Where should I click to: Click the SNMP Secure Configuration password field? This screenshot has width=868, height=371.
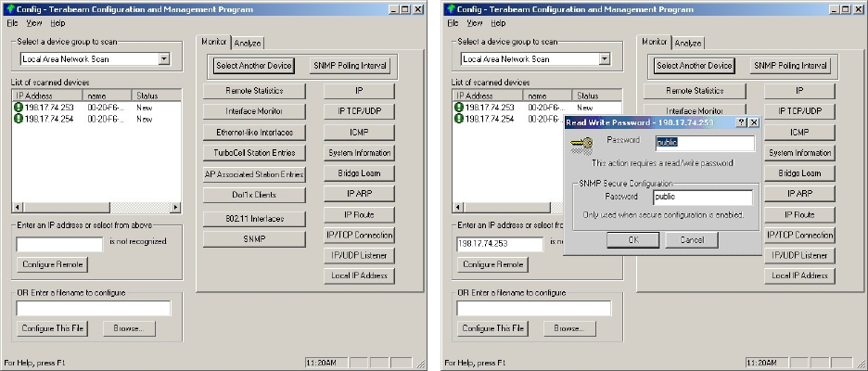[x=703, y=198]
